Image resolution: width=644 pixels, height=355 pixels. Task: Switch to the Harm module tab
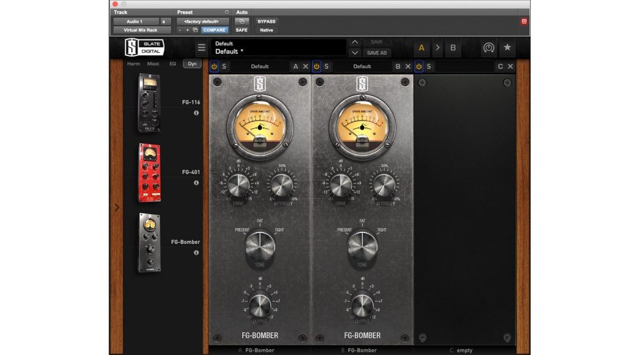(133, 63)
